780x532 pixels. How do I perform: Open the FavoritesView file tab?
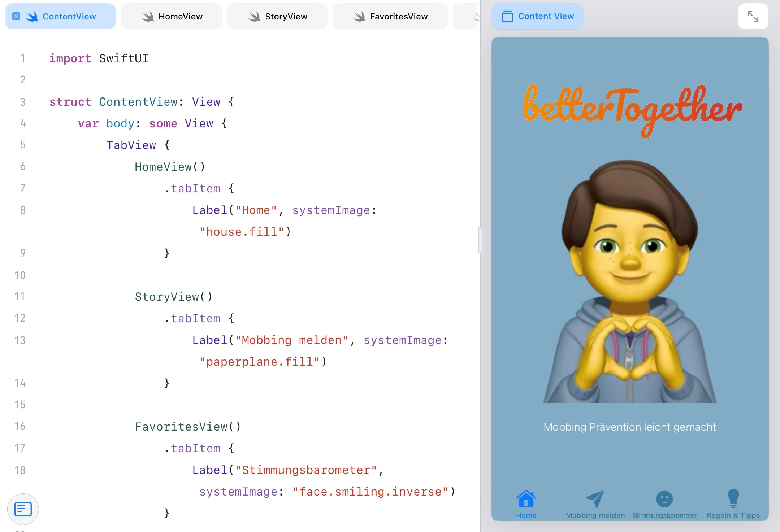click(x=390, y=16)
